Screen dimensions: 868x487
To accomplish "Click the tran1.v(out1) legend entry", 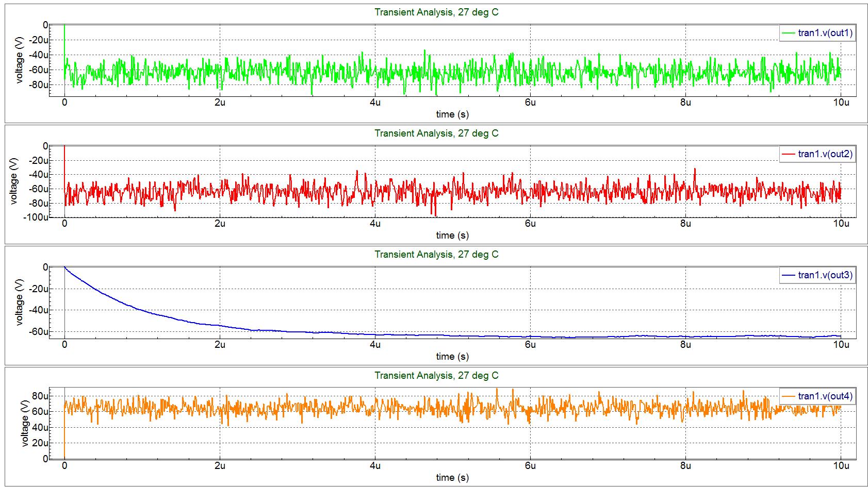I will (825, 33).
